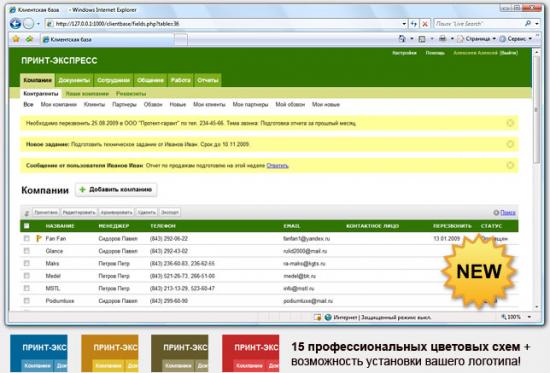Open the Реквизиты subtab

[x=131, y=94]
